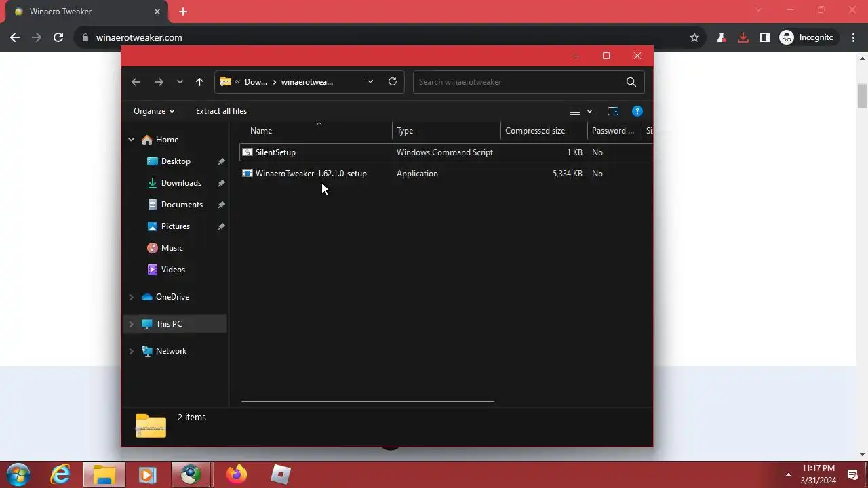868x488 pixels.
Task: Click Windows Command Script type cell
Action: click(x=445, y=152)
